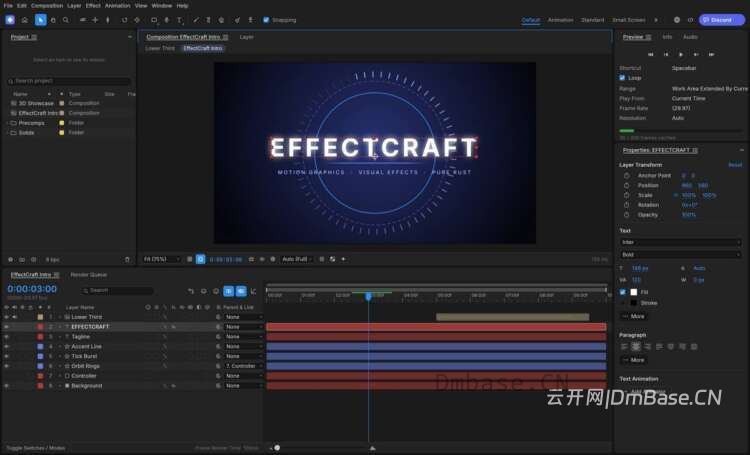
Task: Click the play button in Preview
Action: coord(681,55)
